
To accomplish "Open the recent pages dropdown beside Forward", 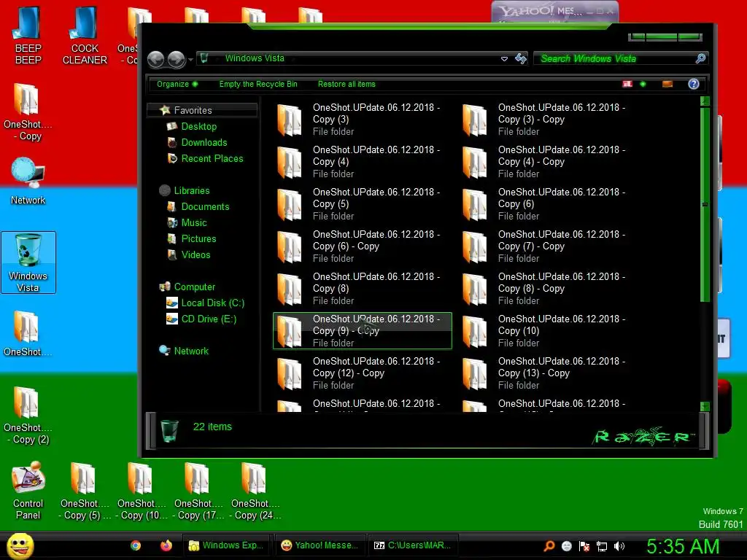I will coord(190,60).
